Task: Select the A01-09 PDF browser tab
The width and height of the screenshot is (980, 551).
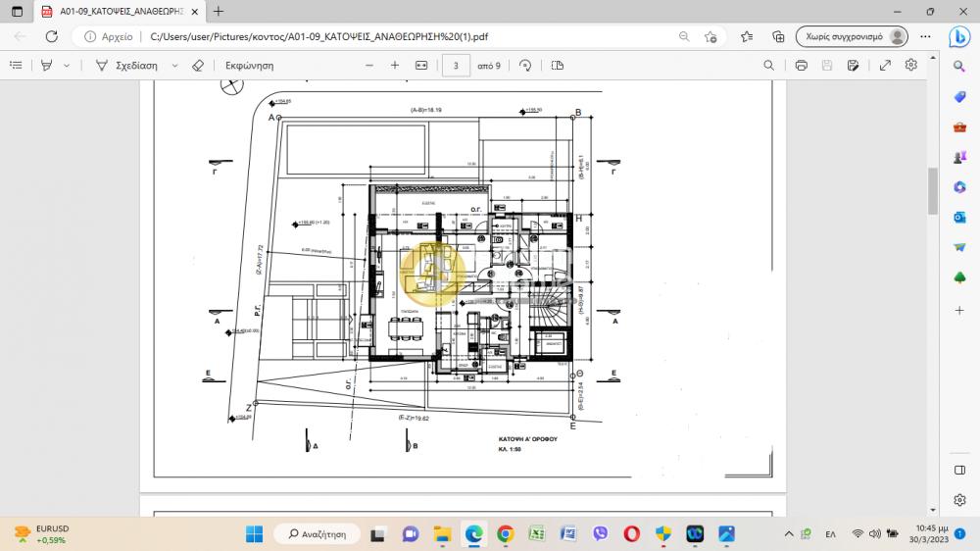Action: pos(116,11)
